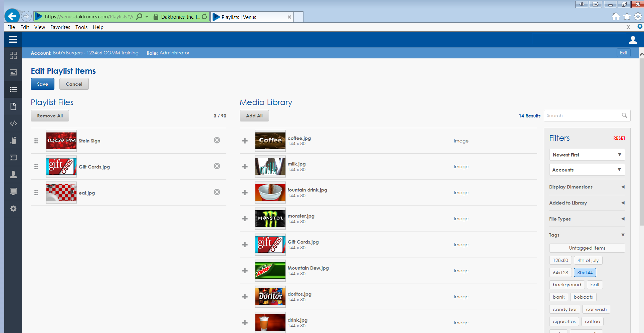Open the Tools menu
Viewport: 644px width, 333px height.
(x=81, y=27)
